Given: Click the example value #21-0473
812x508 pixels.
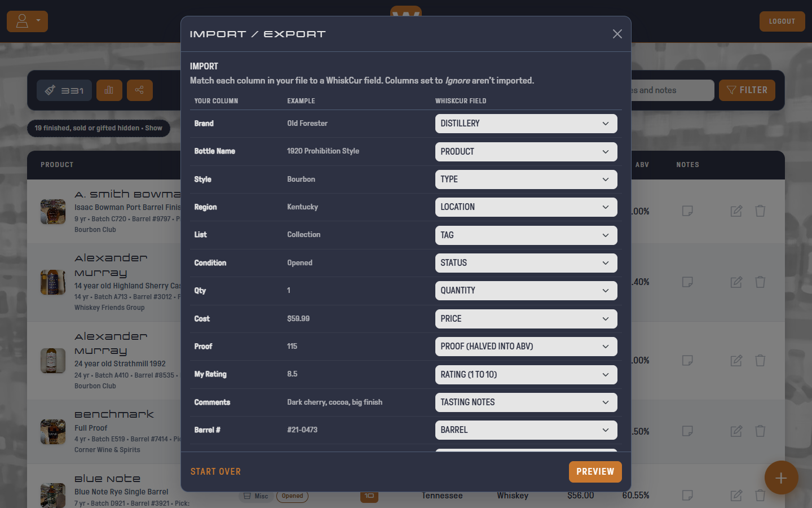Looking at the screenshot, I should (x=302, y=430).
